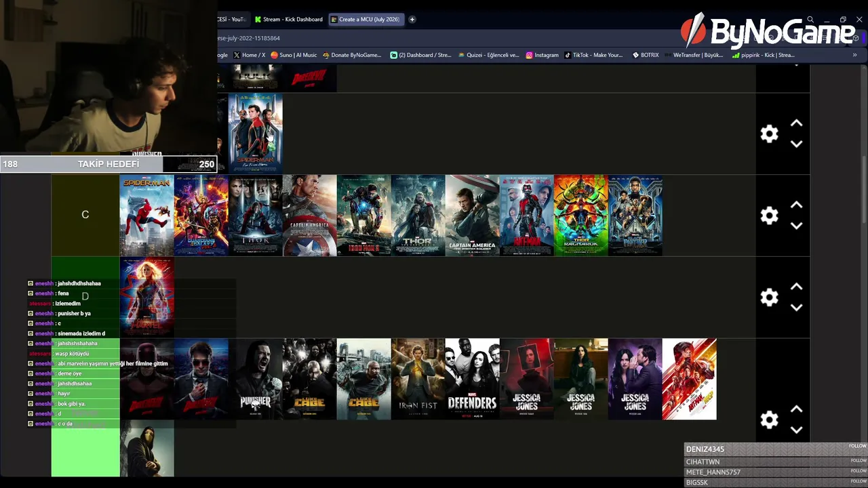
Task: Open the (2) Dashboard / Stre... bookmark
Action: 420,55
